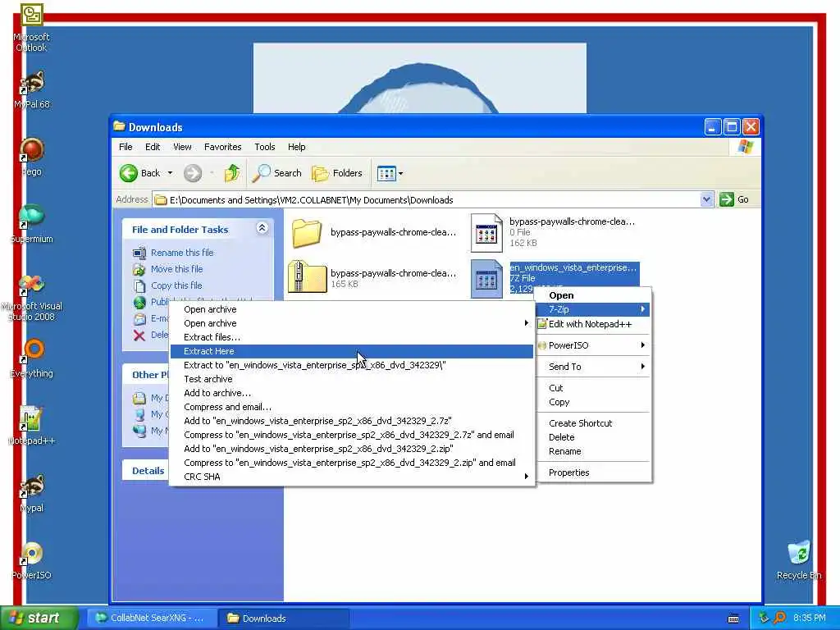Select the bypass-paywalls zip archive, 165 KB
This screenshot has width=840, height=630.
coord(307,277)
